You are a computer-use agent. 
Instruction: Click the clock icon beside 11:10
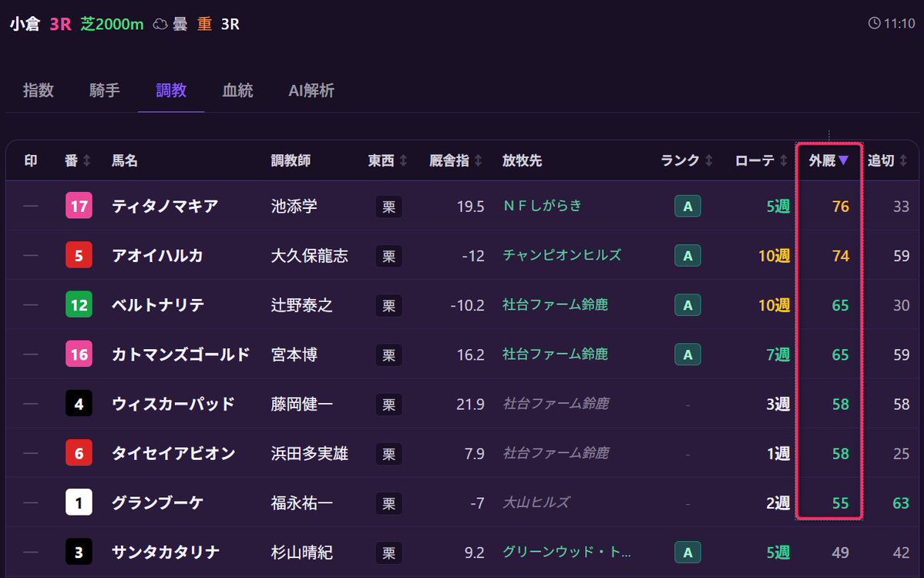[x=875, y=23]
